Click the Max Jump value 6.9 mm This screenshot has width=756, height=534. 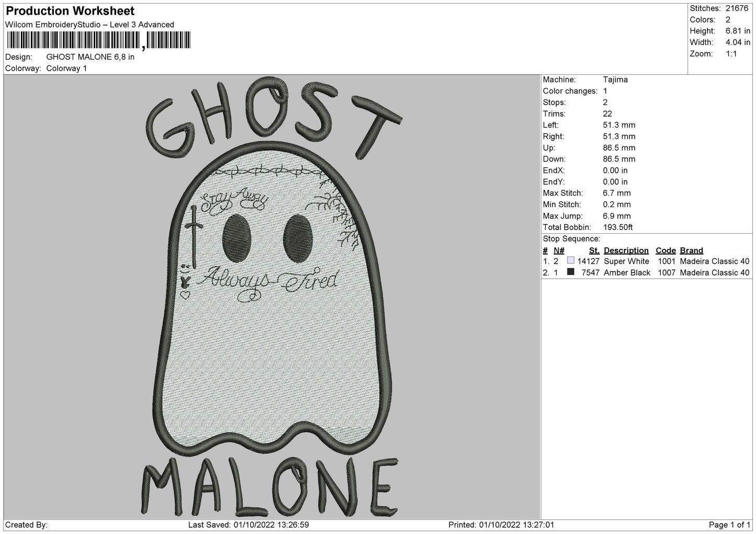click(x=617, y=216)
